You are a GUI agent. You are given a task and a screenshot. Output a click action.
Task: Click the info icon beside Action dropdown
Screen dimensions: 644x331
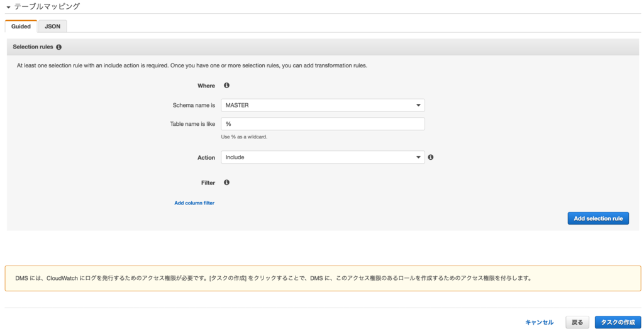[430, 157]
